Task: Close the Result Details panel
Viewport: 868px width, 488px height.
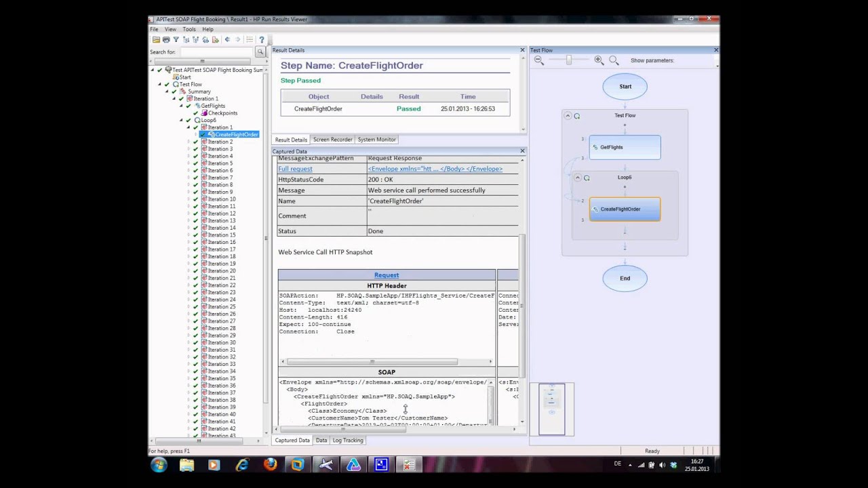Action: point(522,50)
